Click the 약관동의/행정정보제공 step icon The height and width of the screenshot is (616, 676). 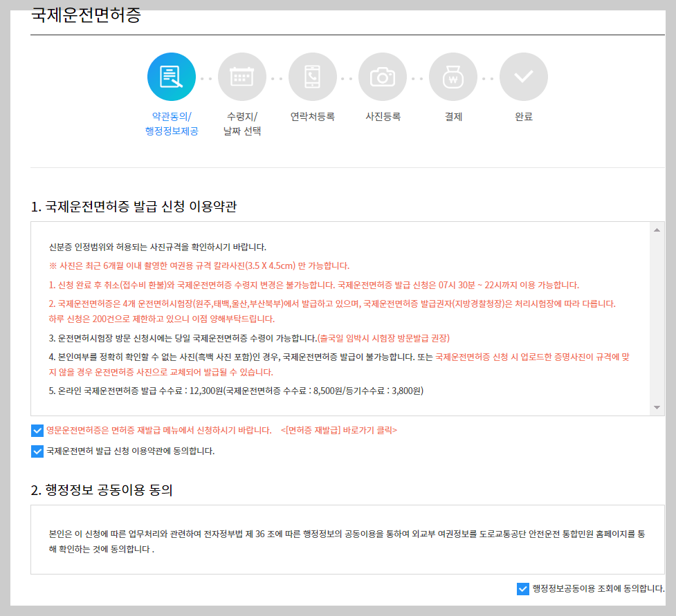[x=172, y=77]
